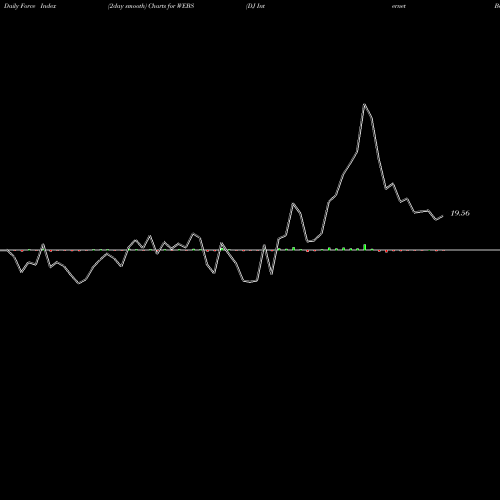Screen dimensions: 500x500
Task: Click the highest peak of the force index line
Action: click(x=364, y=105)
